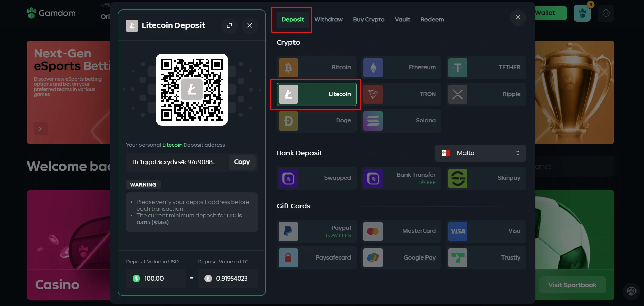Screen dimensions: 644x306
Task: Choose Ripple as deposit method
Action: (x=486, y=94)
